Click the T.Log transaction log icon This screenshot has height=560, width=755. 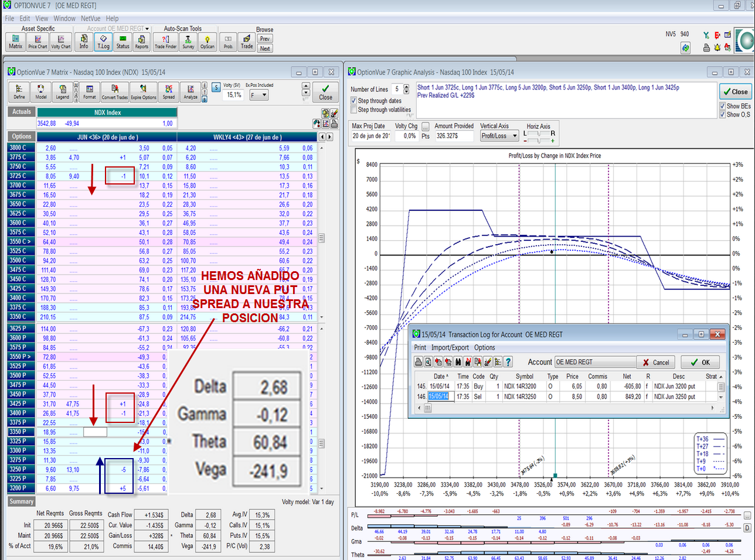click(x=103, y=42)
